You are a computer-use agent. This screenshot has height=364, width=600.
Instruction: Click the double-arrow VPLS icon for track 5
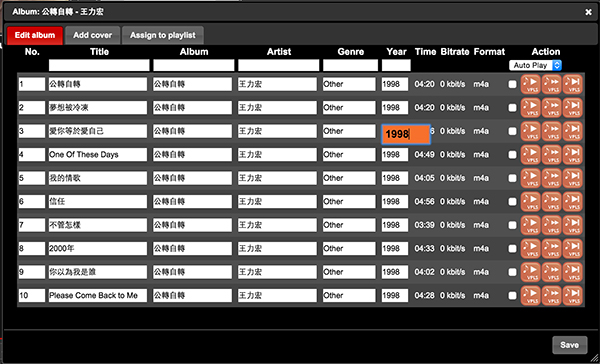(x=551, y=178)
